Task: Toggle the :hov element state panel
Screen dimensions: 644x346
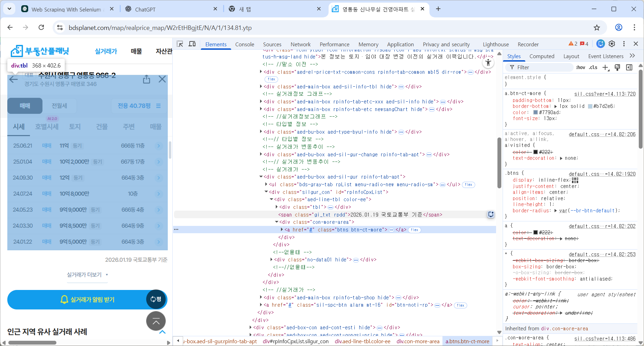Action: click(580, 68)
